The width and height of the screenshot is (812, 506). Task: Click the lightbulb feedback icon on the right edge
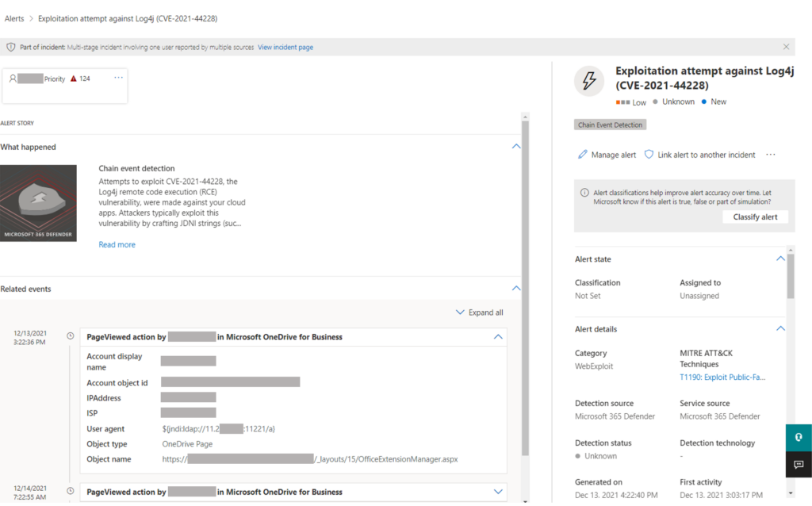click(799, 437)
